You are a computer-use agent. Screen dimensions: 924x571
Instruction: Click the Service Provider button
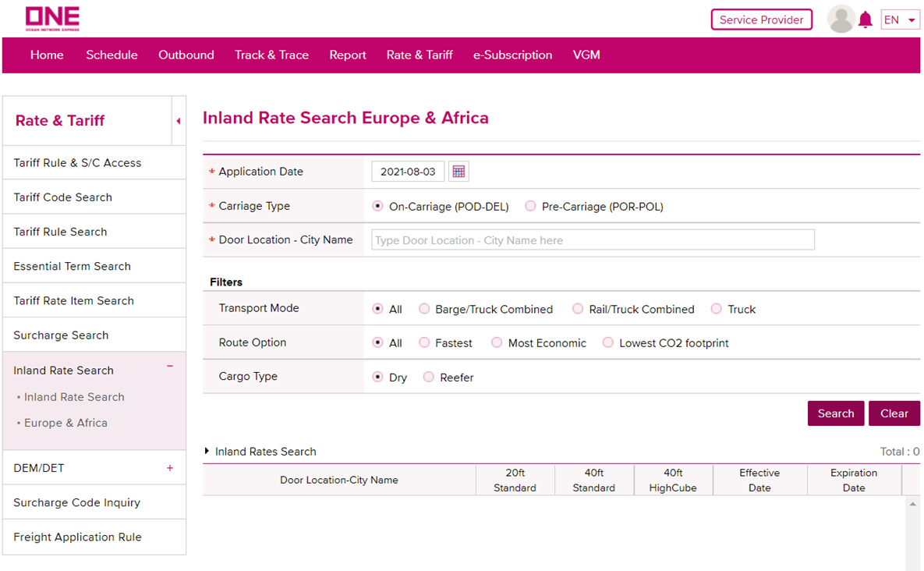click(x=761, y=20)
